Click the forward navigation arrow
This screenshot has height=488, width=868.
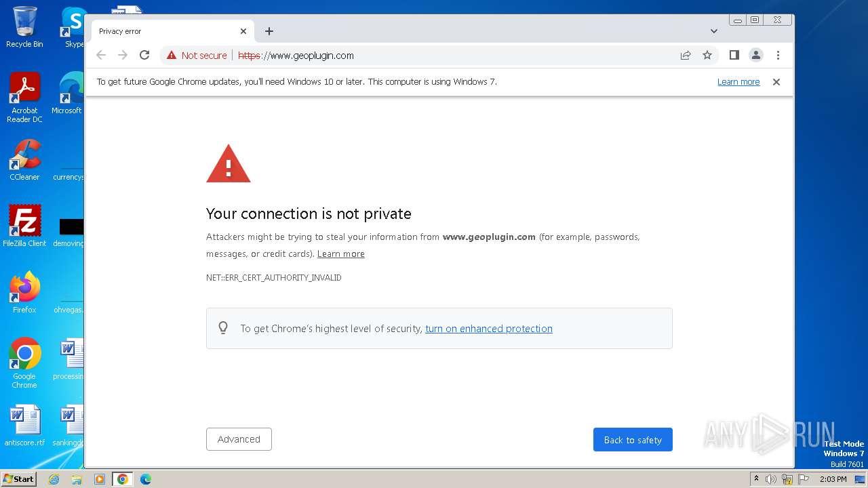pyautogui.click(x=123, y=56)
